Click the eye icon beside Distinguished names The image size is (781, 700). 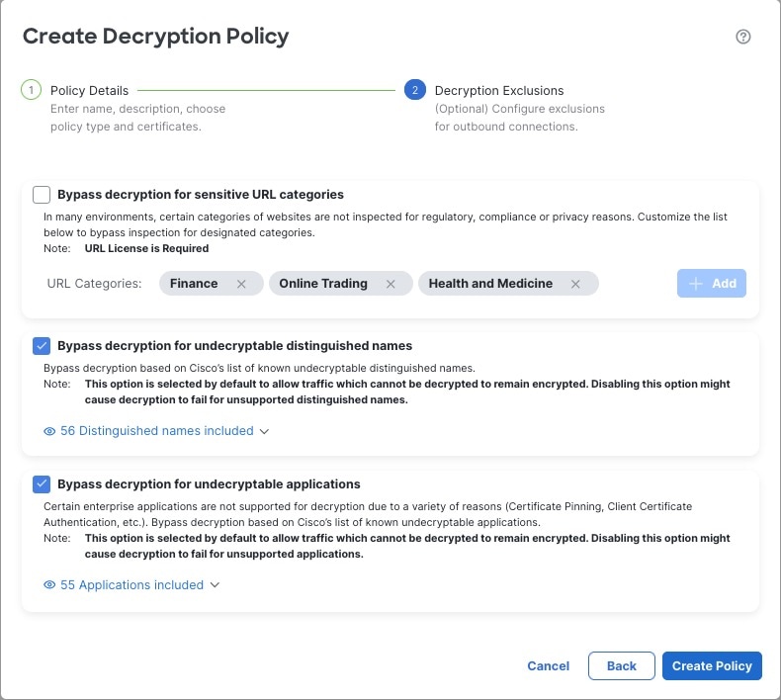[x=49, y=431]
